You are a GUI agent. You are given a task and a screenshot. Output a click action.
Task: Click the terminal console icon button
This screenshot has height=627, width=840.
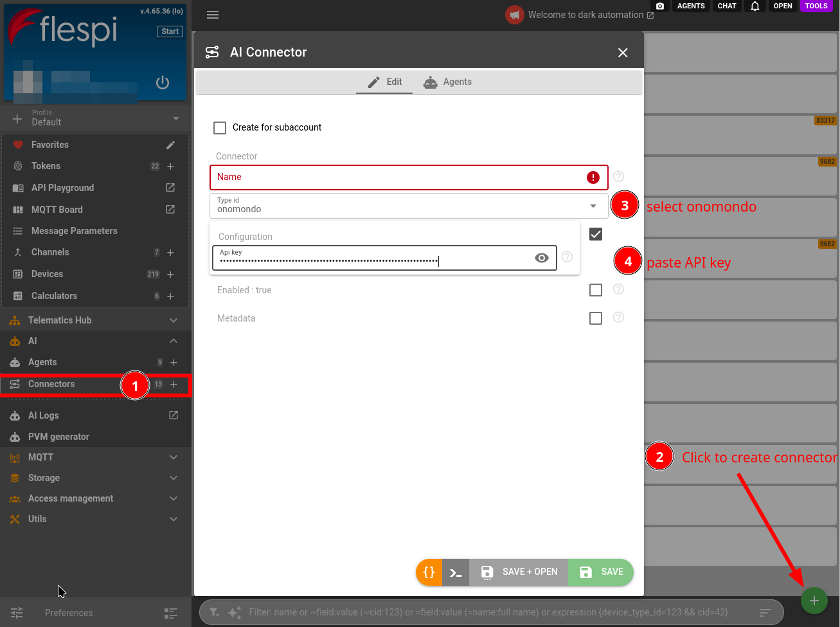pos(456,572)
